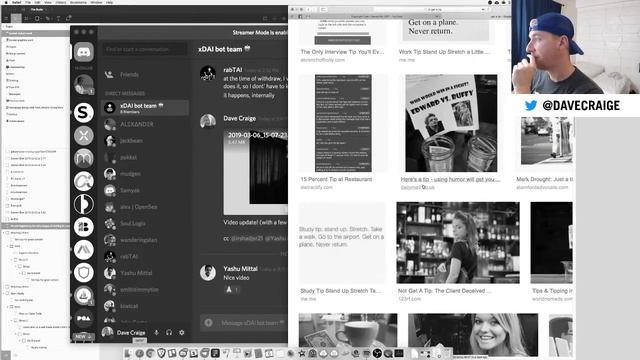
Task: Deafen audio with headphones icon
Action: point(169,333)
